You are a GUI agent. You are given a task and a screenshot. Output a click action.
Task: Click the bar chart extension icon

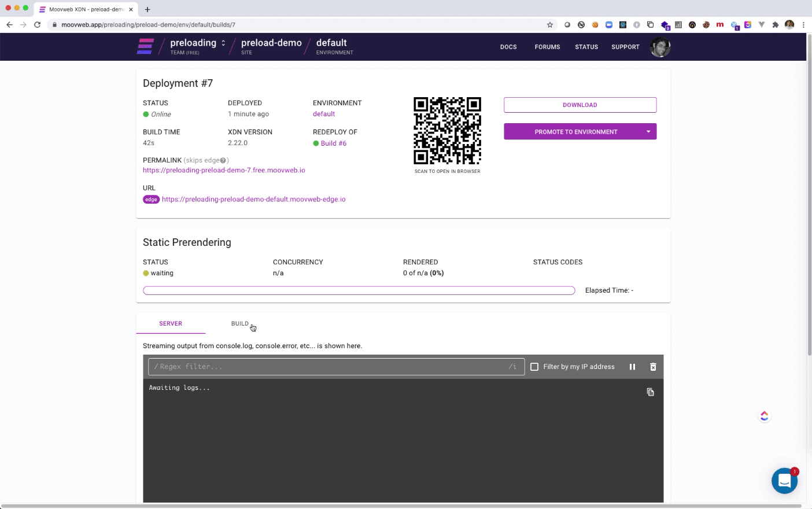(x=678, y=25)
